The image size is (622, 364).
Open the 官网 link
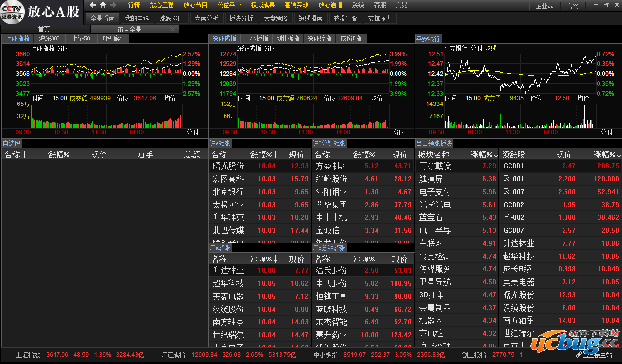tap(572, 6)
